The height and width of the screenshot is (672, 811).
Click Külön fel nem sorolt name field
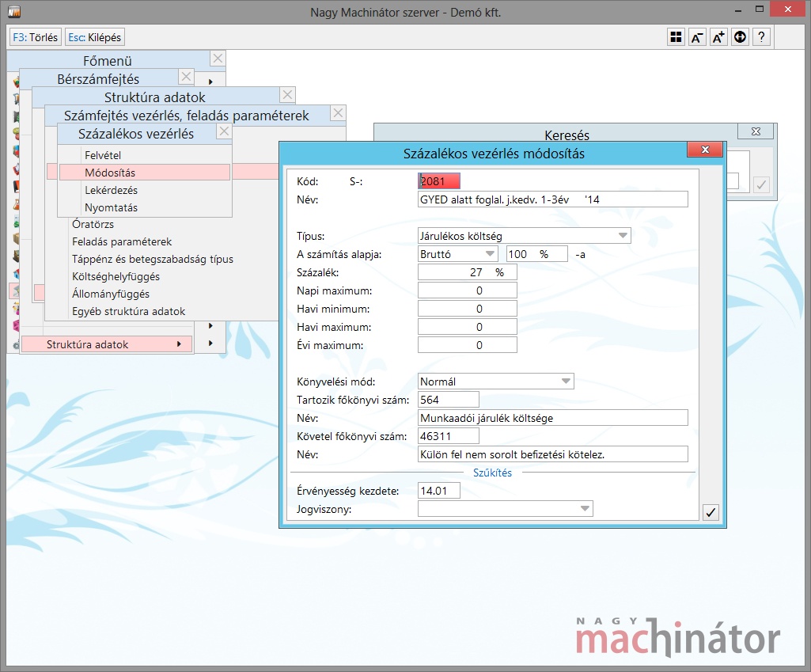tap(552, 454)
